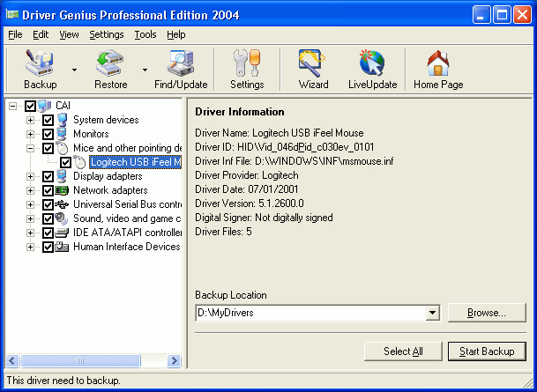537x392 pixels.
Task: Expand Sound, video and game node
Action: click(x=30, y=218)
